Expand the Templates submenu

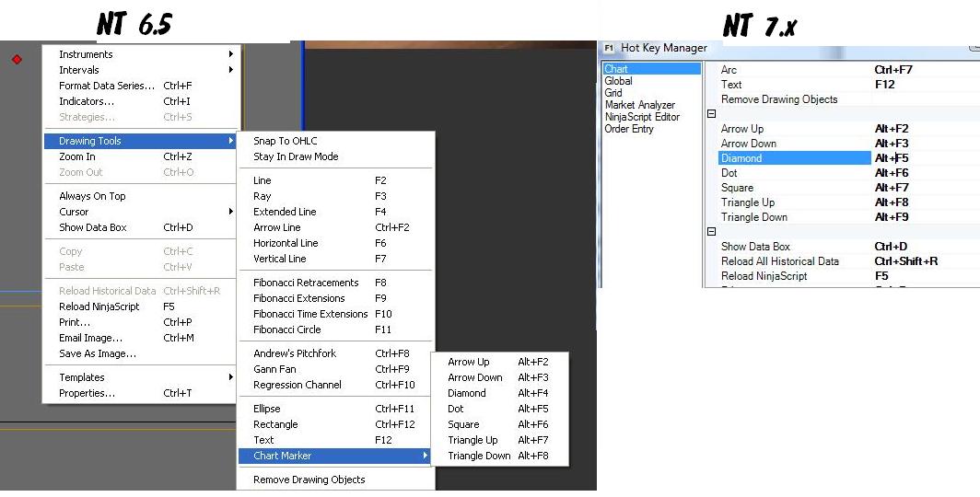[143, 377]
